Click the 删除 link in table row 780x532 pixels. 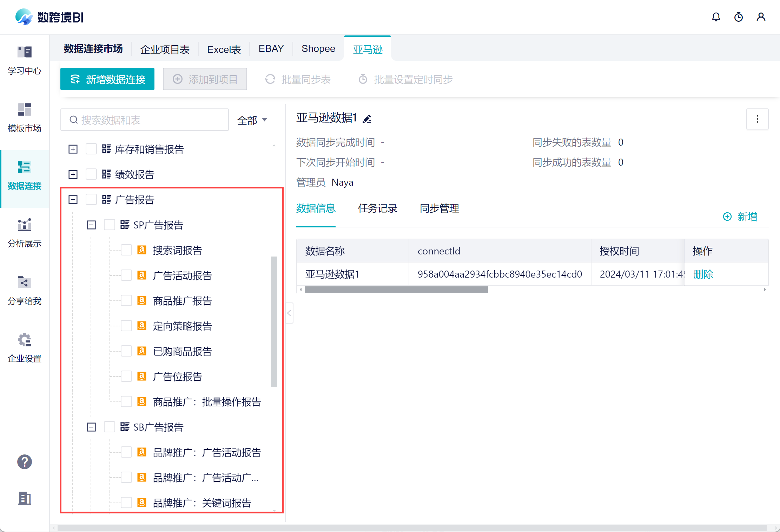click(x=703, y=274)
